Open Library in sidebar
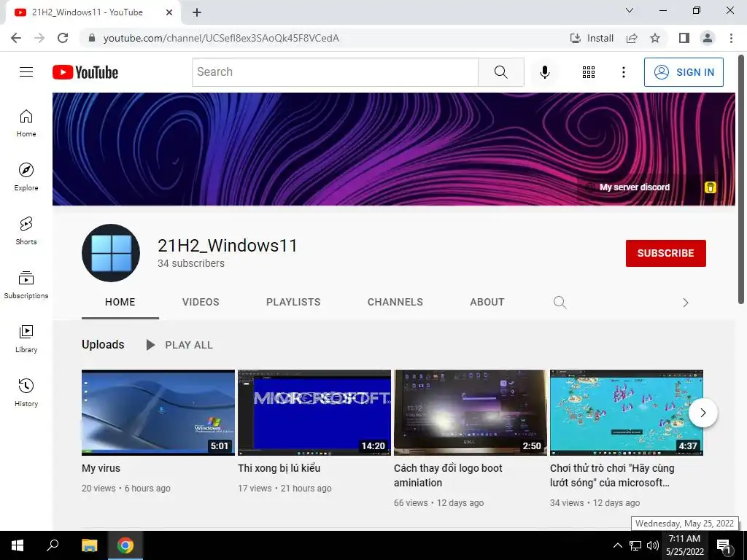The image size is (747, 560). coord(26,338)
